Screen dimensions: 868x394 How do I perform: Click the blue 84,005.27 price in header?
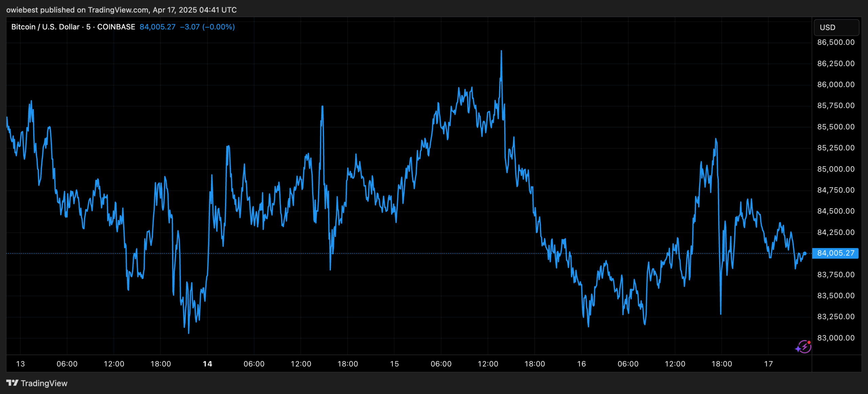coord(157,27)
